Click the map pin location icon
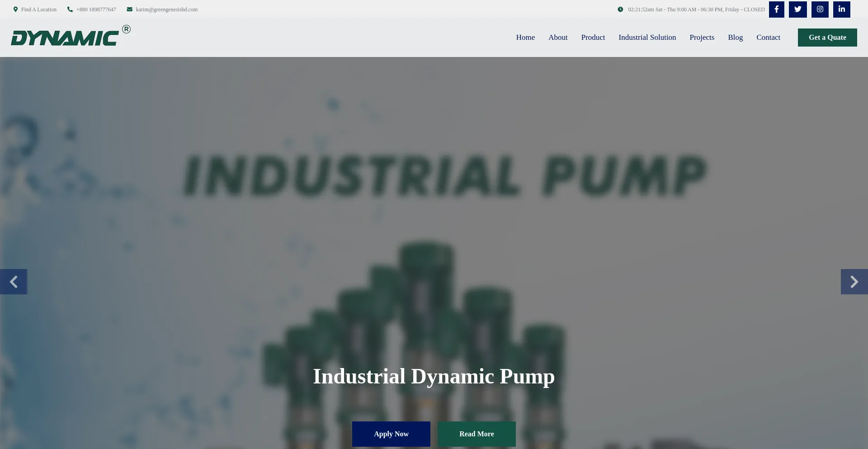 (15, 9)
